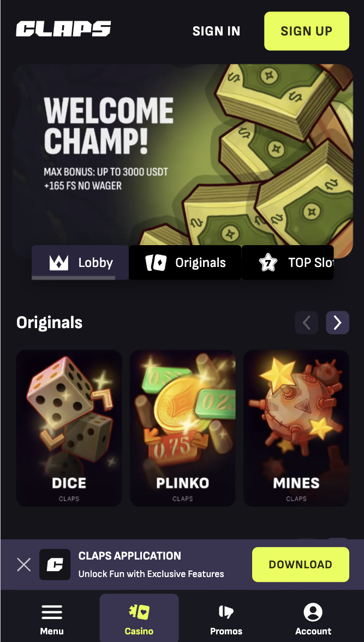
Task: Dismiss the Claps Application banner
Action: (24, 565)
